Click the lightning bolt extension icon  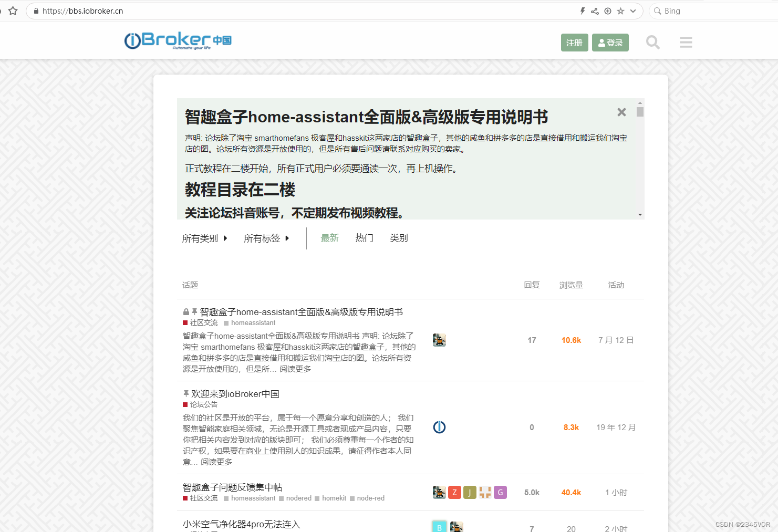[x=582, y=11]
